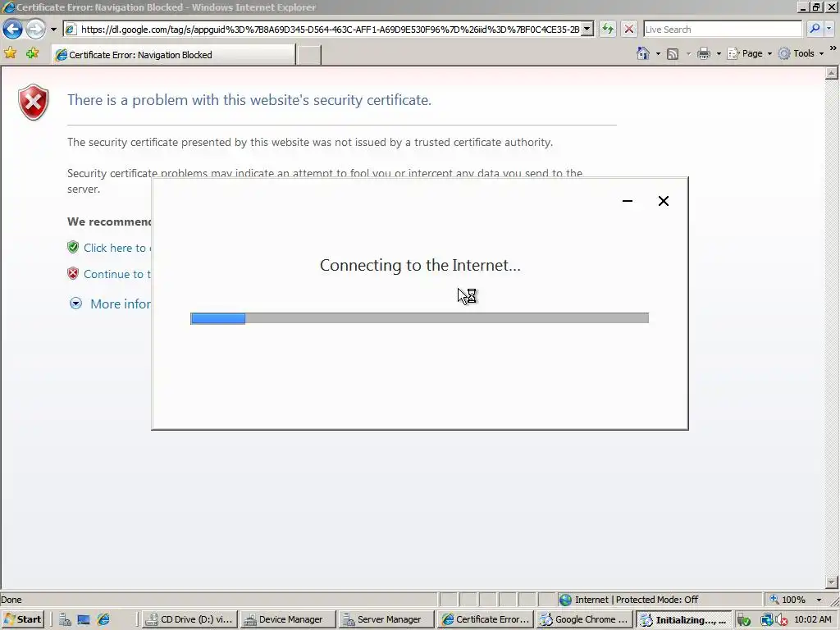The image size is (840, 630).
Task: Click Internet Protected Mode status zone
Action: pyautogui.click(x=660, y=600)
